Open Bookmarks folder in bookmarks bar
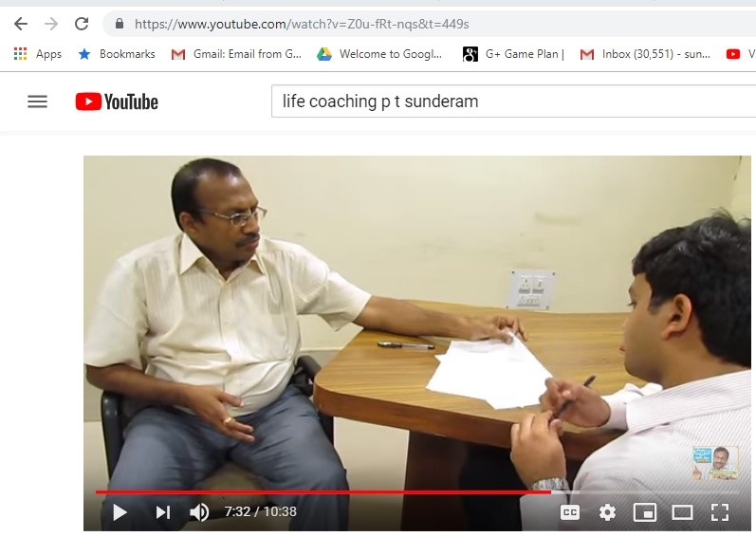 click(117, 54)
